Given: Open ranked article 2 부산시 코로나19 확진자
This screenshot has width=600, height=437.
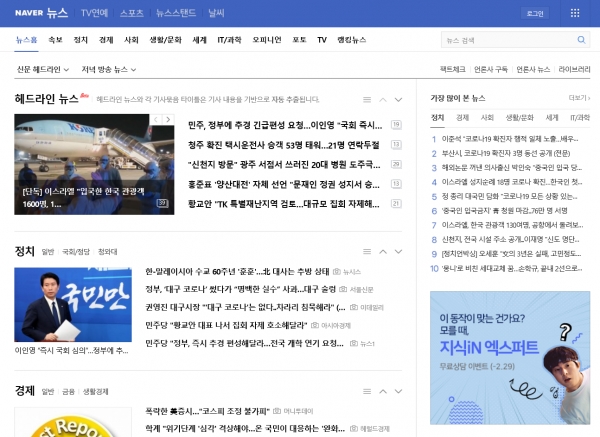Looking at the screenshot, I should click(505, 153).
